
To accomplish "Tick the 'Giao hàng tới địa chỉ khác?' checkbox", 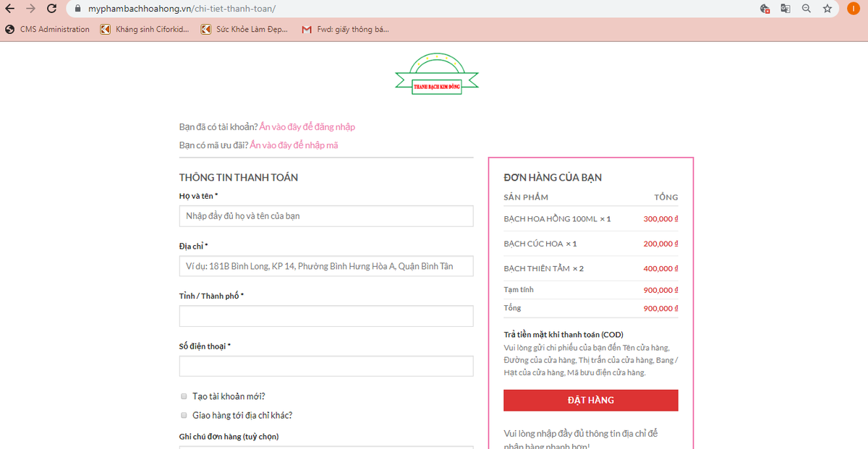I will coord(184,416).
